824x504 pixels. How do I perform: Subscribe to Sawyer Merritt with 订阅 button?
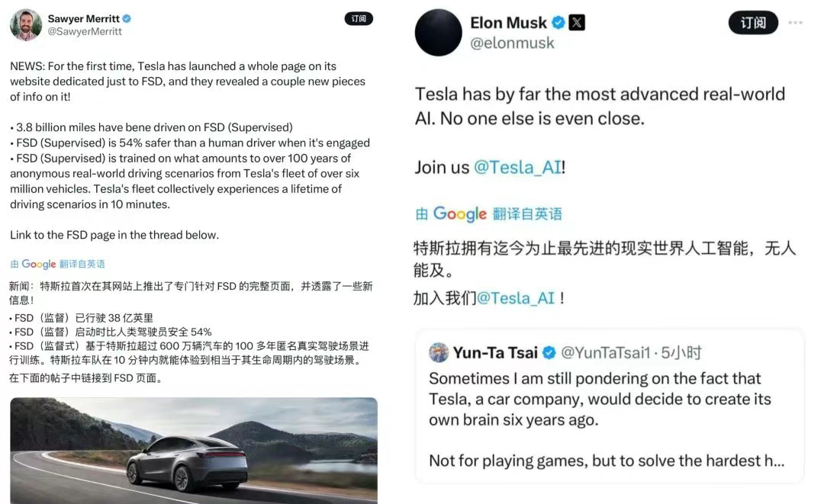(x=359, y=19)
